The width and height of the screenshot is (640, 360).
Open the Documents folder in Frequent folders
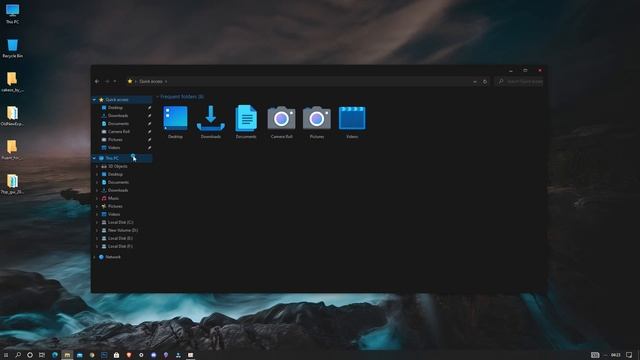click(x=246, y=122)
